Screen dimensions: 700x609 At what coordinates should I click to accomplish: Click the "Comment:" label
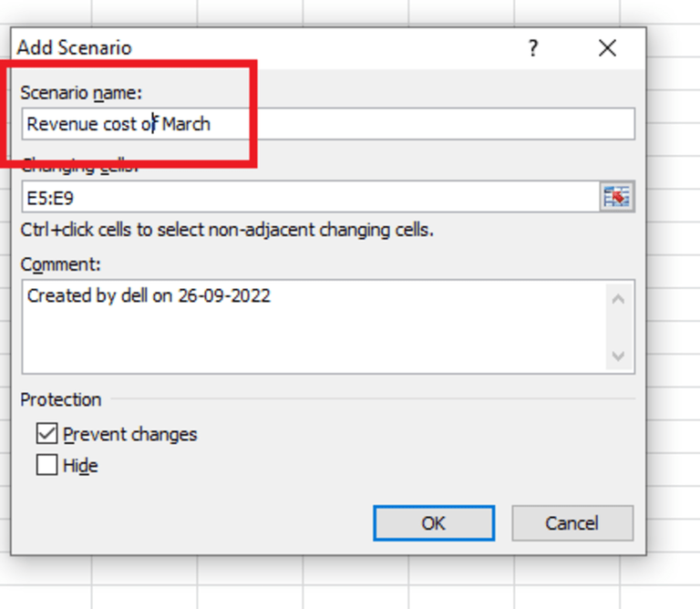(x=60, y=263)
